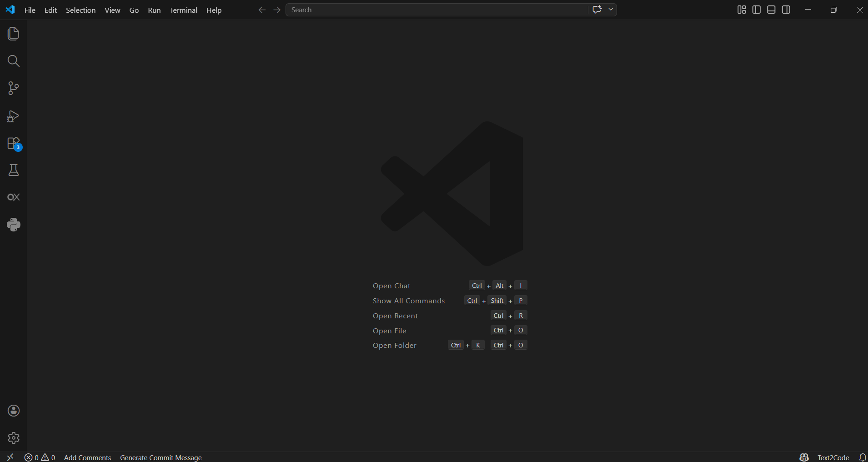Open the Run menu
This screenshot has height=462, width=868.
(154, 10)
